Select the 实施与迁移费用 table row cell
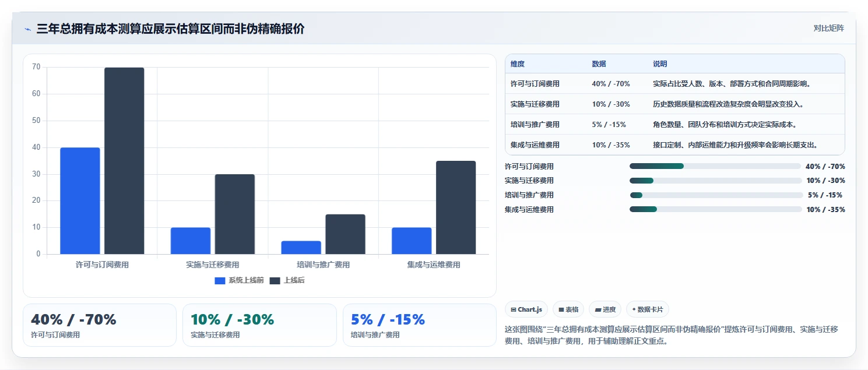 [535, 104]
